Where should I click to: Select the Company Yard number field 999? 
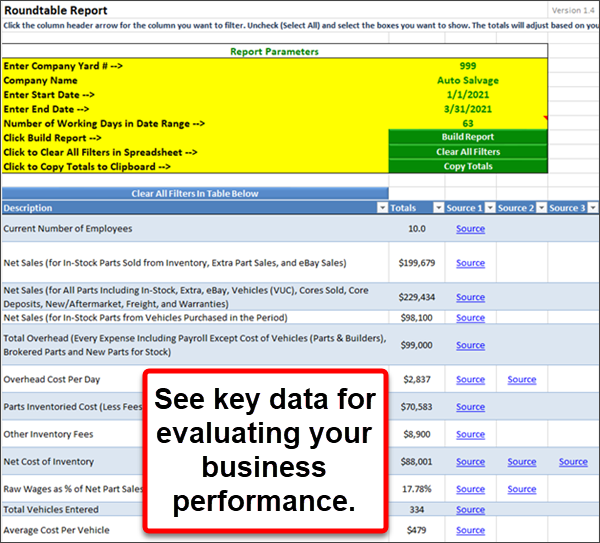tap(468, 65)
